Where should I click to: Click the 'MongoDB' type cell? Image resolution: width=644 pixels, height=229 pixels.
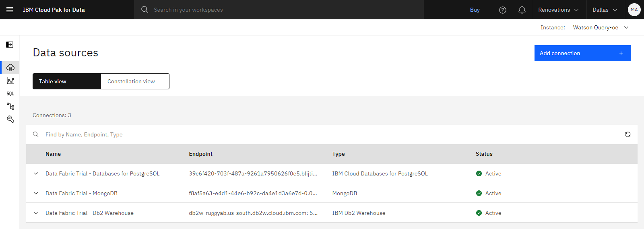345,193
